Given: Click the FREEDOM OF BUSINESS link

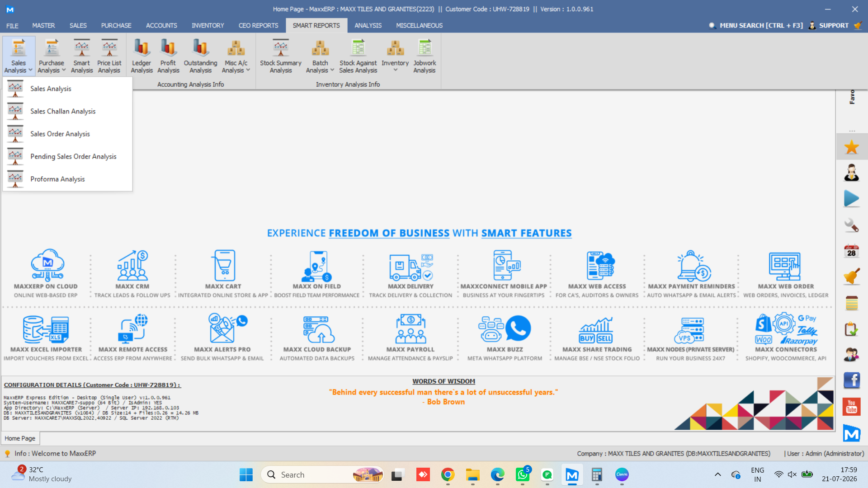Looking at the screenshot, I should (x=389, y=233).
